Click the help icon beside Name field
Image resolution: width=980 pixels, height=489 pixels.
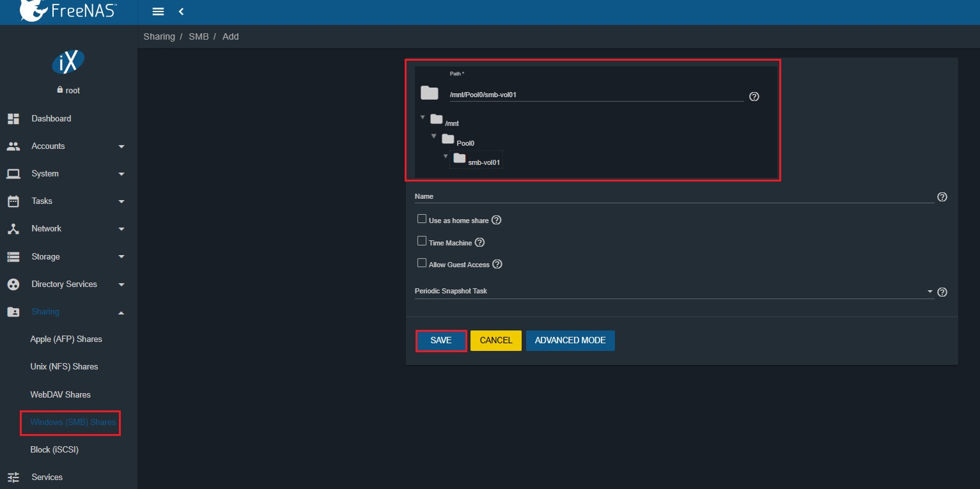pyautogui.click(x=942, y=197)
